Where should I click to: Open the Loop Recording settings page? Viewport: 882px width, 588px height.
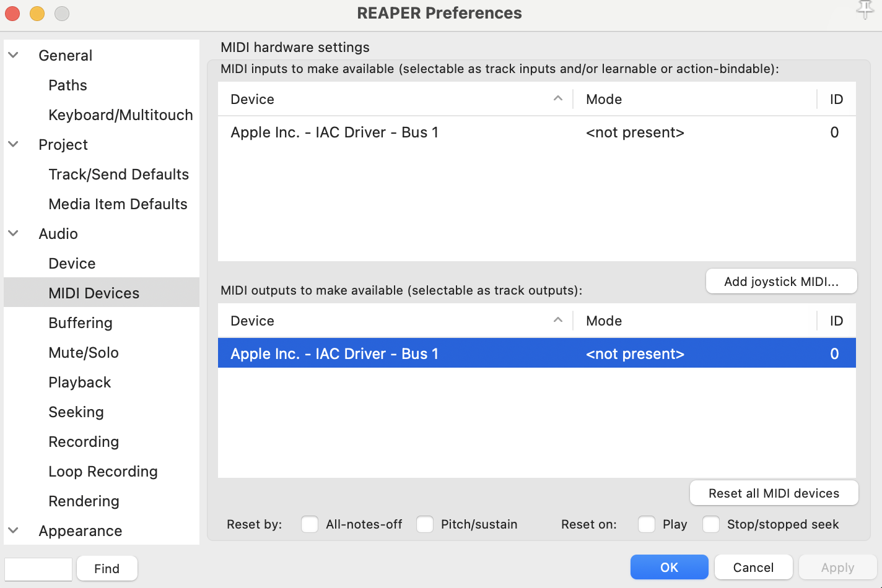point(103,472)
